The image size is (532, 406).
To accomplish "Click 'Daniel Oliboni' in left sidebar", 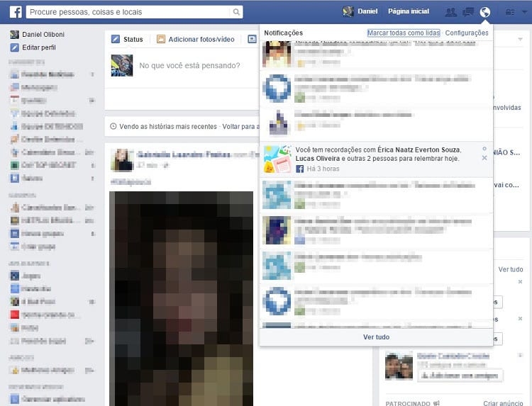I will pyautogui.click(x=43, y=35).
